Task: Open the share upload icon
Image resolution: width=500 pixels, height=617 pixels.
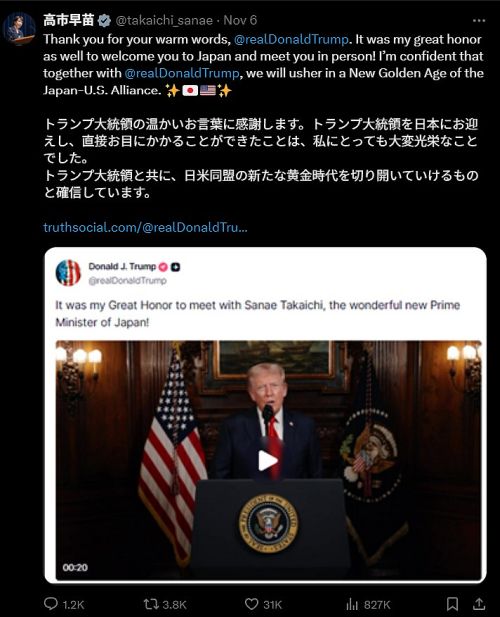Action: [x=478, y=604]
